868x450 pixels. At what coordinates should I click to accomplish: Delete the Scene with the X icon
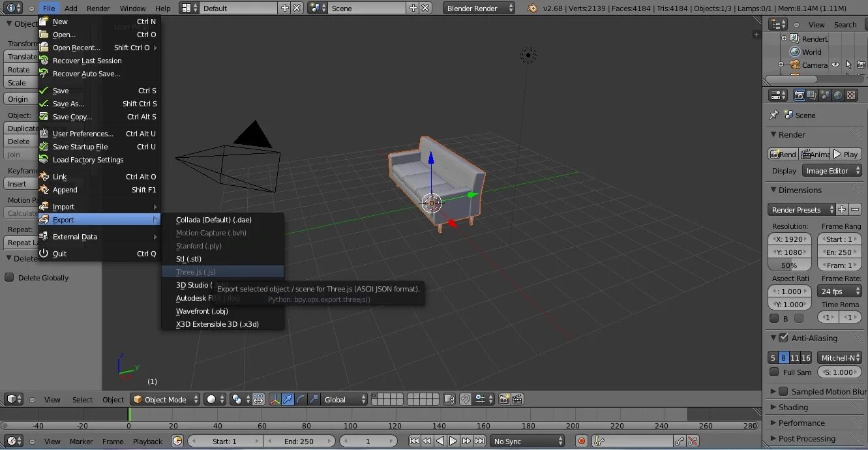coord(425,8)
